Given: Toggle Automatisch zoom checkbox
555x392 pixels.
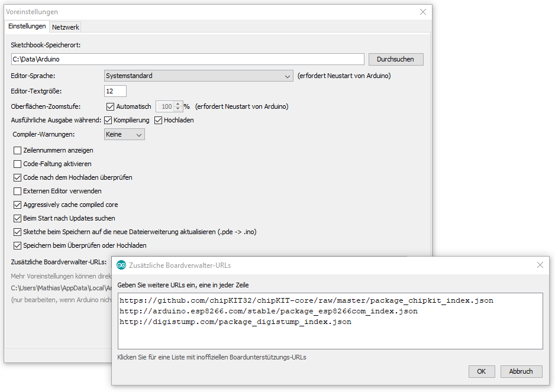Looking at the screenshot, I should point(110,106).
